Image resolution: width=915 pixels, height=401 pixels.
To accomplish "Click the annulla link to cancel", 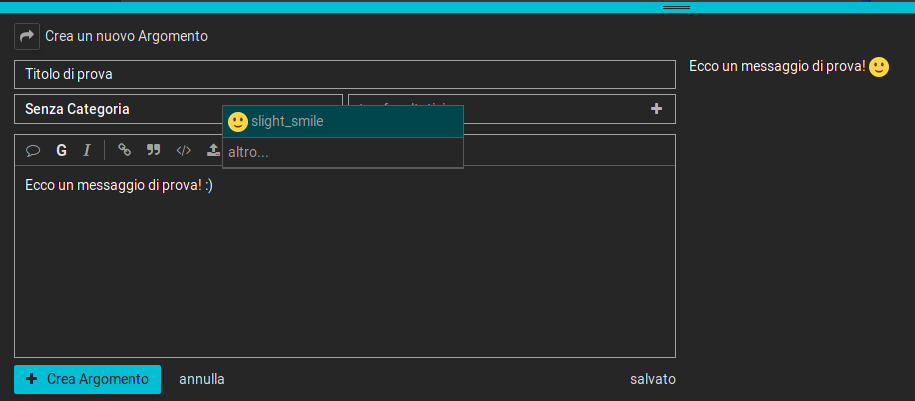I will tap(201, 379).
